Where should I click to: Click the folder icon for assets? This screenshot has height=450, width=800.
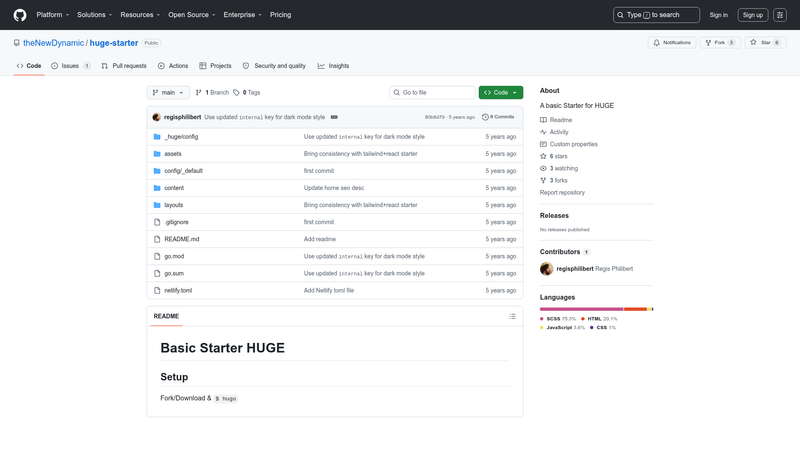157,154
